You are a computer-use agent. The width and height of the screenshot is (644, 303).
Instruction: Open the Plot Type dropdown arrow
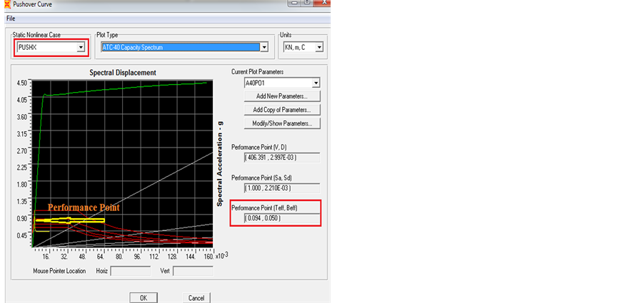(264, 48)
